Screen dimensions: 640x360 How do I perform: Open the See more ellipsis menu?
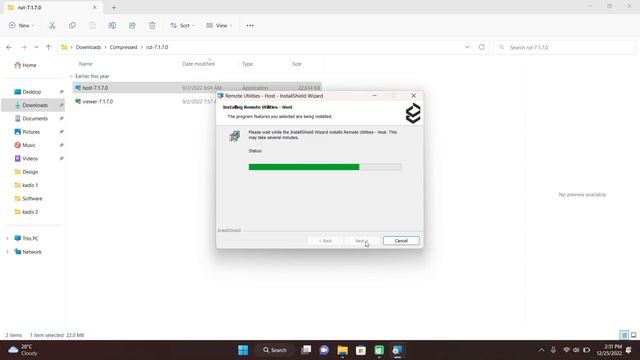pyautogui.click(x=250, y=25)
